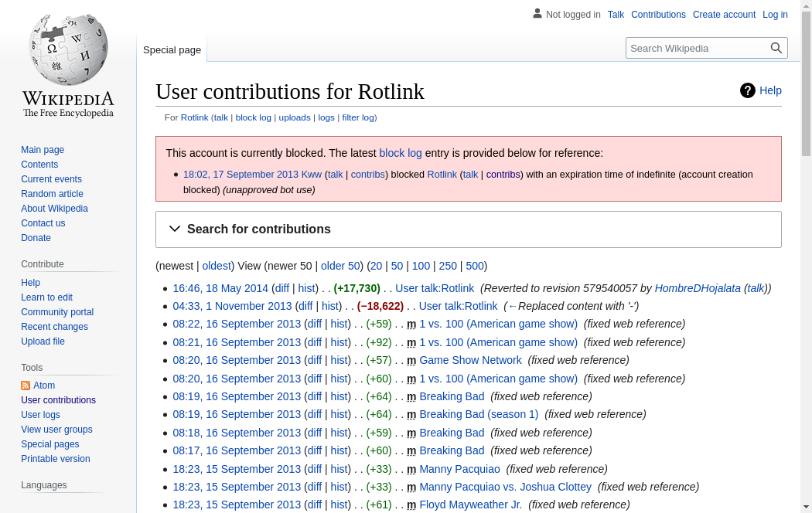This screenshot has height=513, width=812.
Task: Click the Wikipedia globe logo
Action: tap(68, 49)
